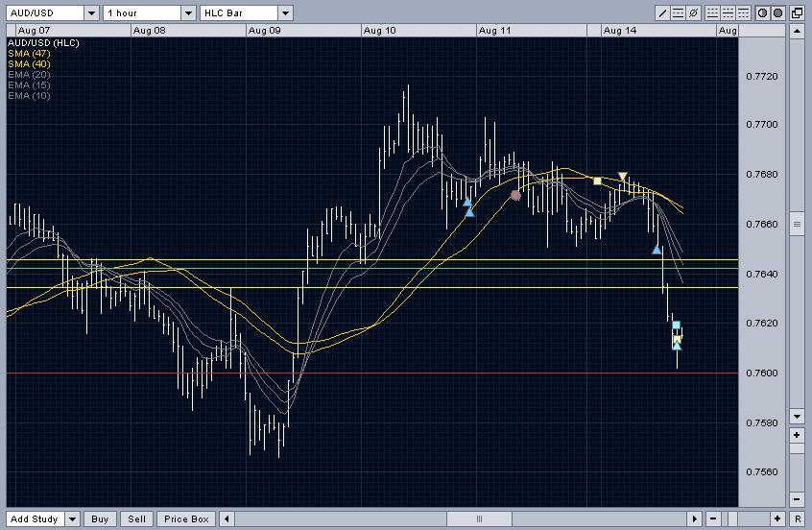Viewport: 812px width, 530px height.
Task: Click the Aug 09 date header
Action: coord(303,31)
